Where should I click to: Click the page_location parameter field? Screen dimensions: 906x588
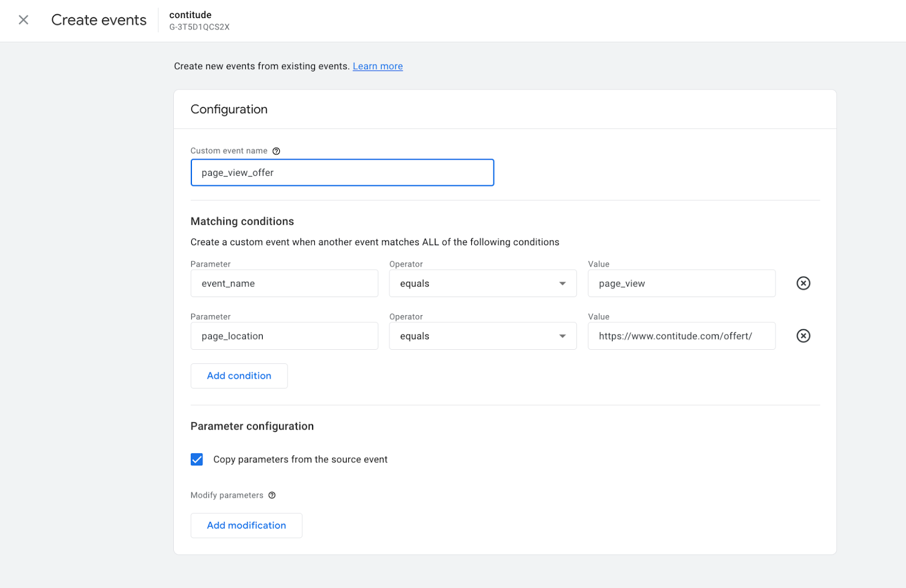tap(284, 336)
